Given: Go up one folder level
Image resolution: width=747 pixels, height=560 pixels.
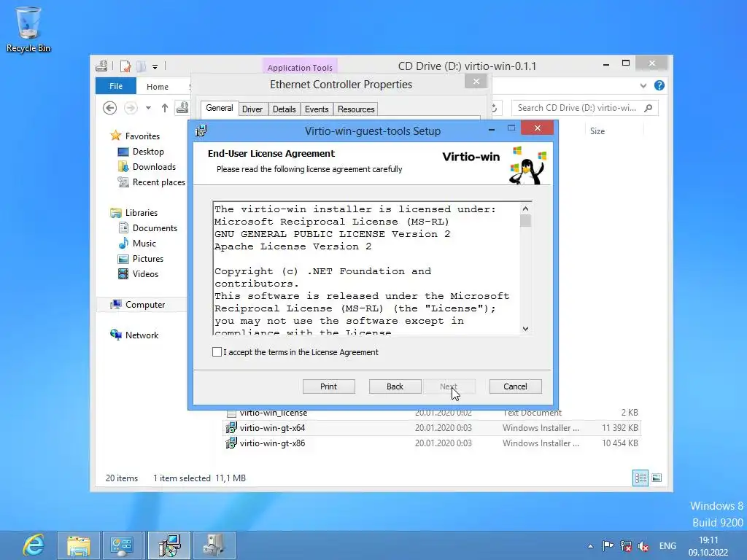Looking at the screenshot, I should [x=165, y=108].
